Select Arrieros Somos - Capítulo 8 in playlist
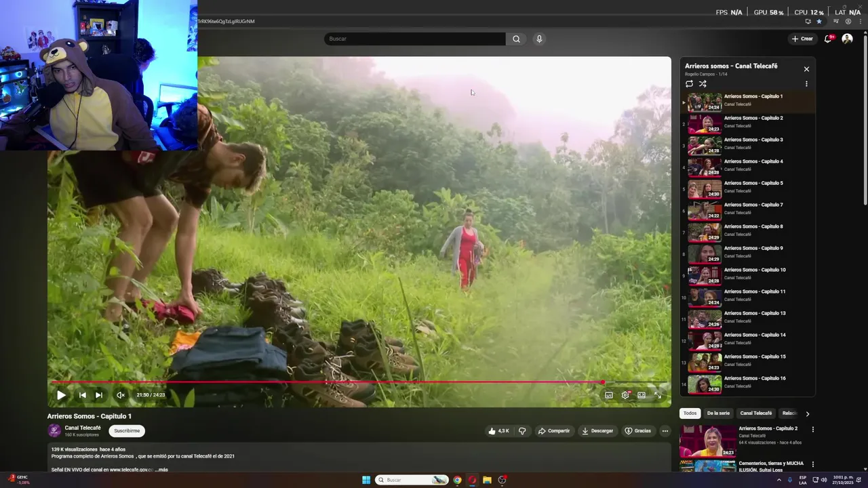The height and width of the screenshot is (488, 868). point(748,232)
